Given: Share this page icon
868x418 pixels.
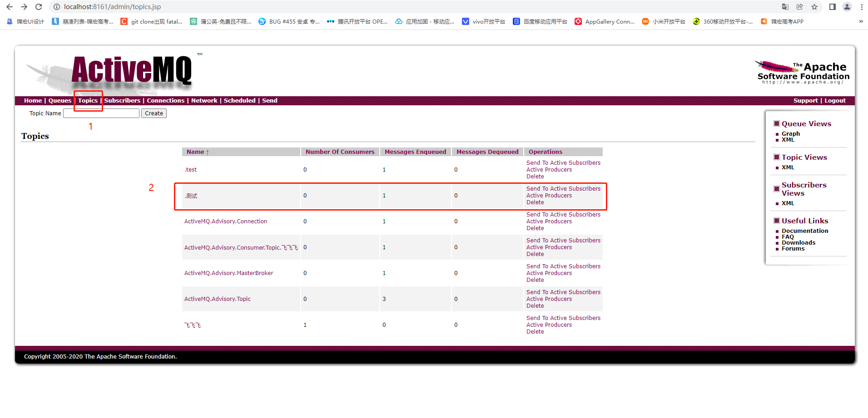Looking at the screenshot, I should click(800, 7).
